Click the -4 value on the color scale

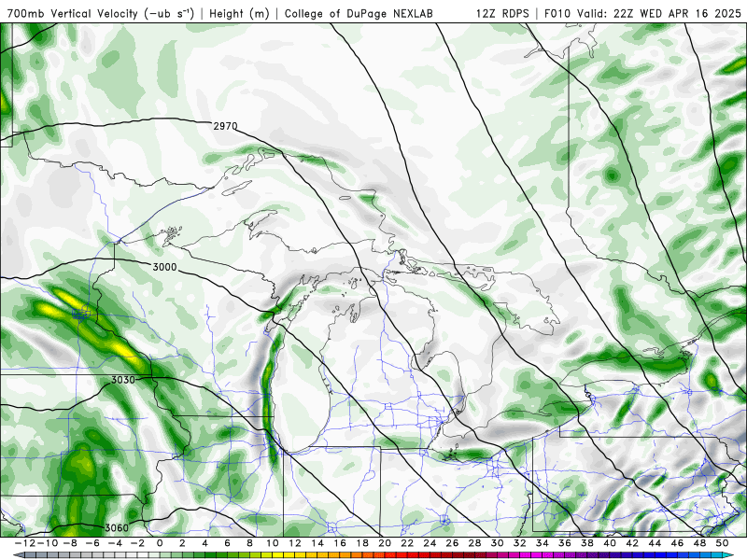click(x=113, y=543)
